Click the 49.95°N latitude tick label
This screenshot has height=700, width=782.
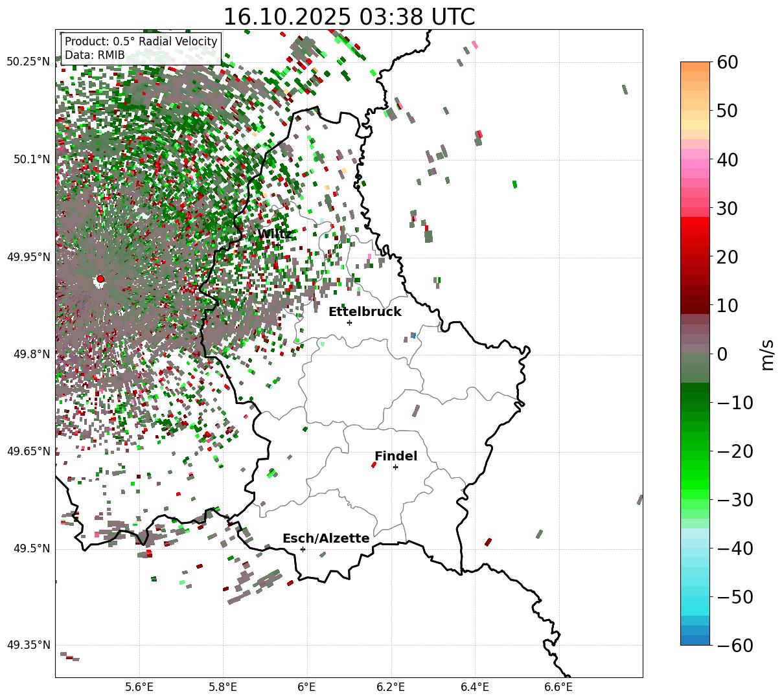tap(28, 257)
